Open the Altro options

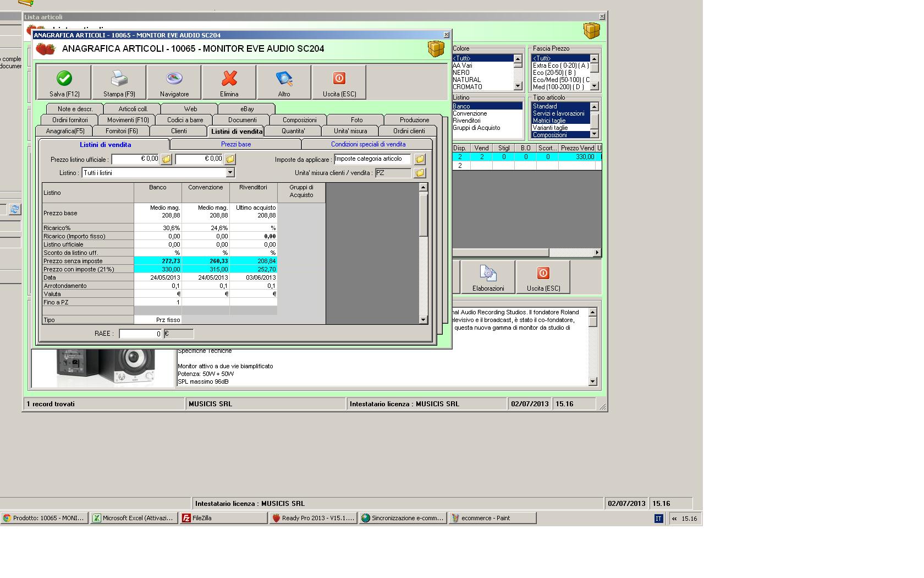pos(284,82)
